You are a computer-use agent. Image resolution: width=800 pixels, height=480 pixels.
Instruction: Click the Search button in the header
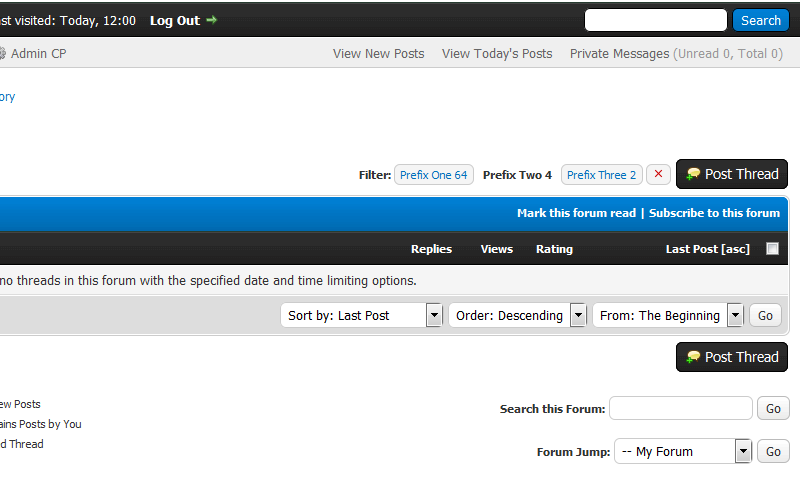coord(760,20)
